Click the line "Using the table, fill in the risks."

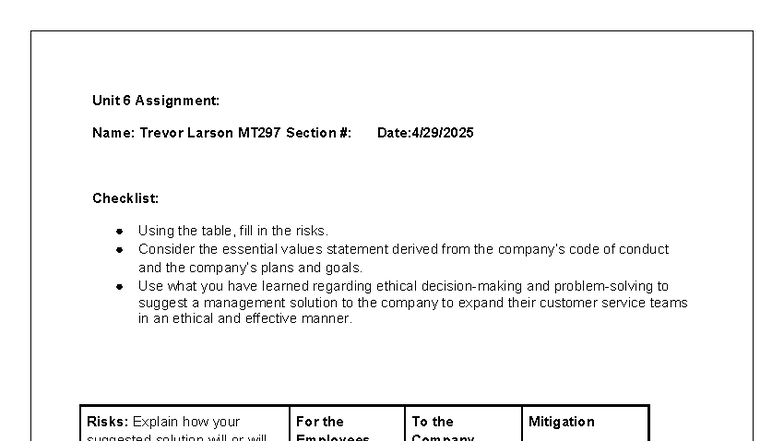coord(232,231)
